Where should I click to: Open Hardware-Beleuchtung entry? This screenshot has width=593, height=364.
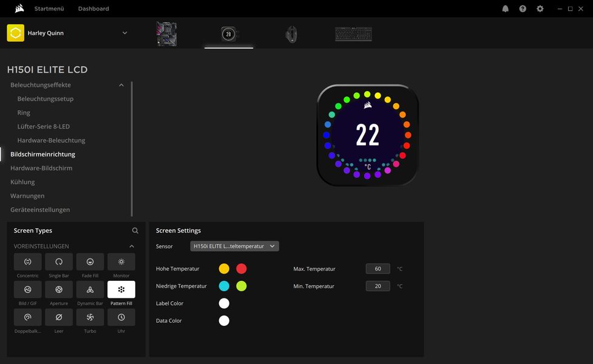pyautogui.click(x=51, y=140)
